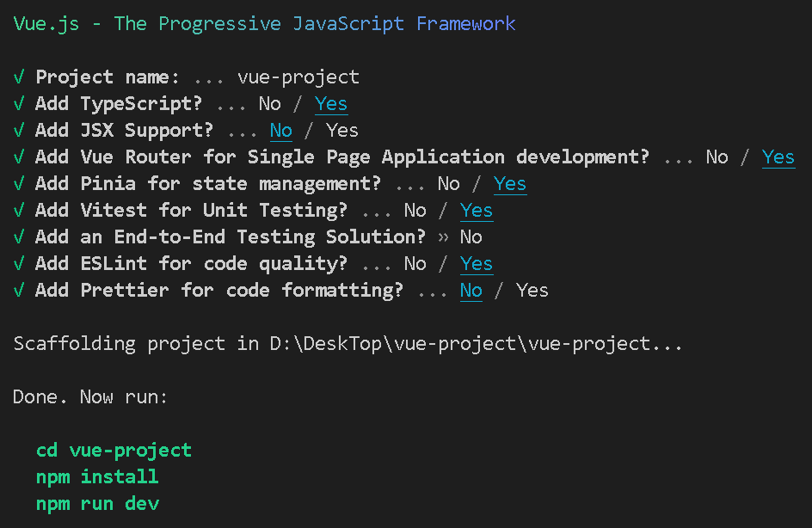Click the checkmark beside Add TypeScript
The width and height of the screenshot is (812, 528).
pos(19,103)
